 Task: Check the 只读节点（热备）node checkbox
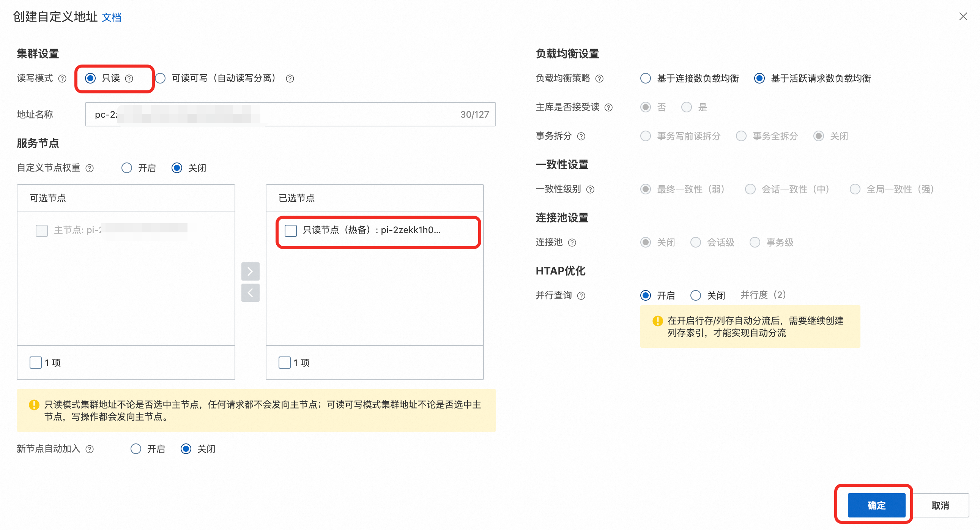coord(291,230)
